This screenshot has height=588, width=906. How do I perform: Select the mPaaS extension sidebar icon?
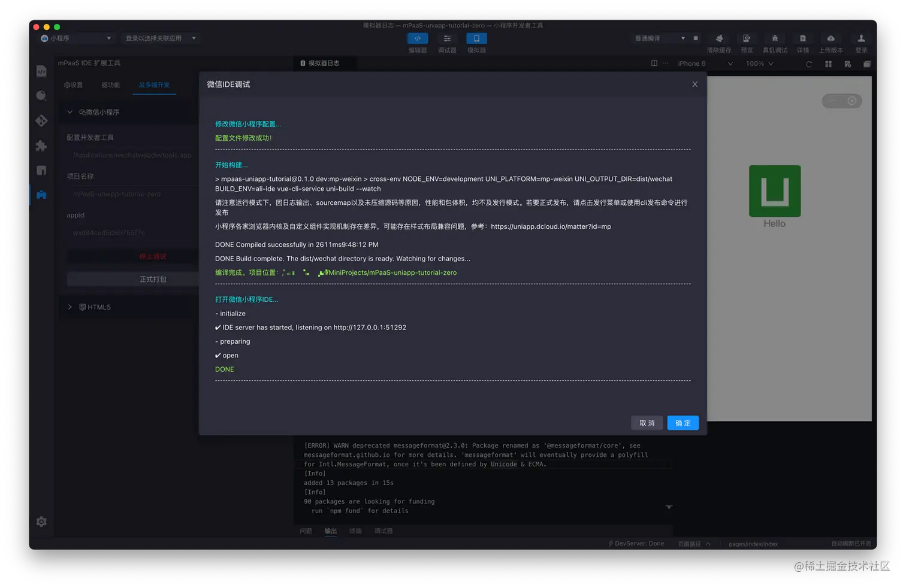(x=41, y=195)
